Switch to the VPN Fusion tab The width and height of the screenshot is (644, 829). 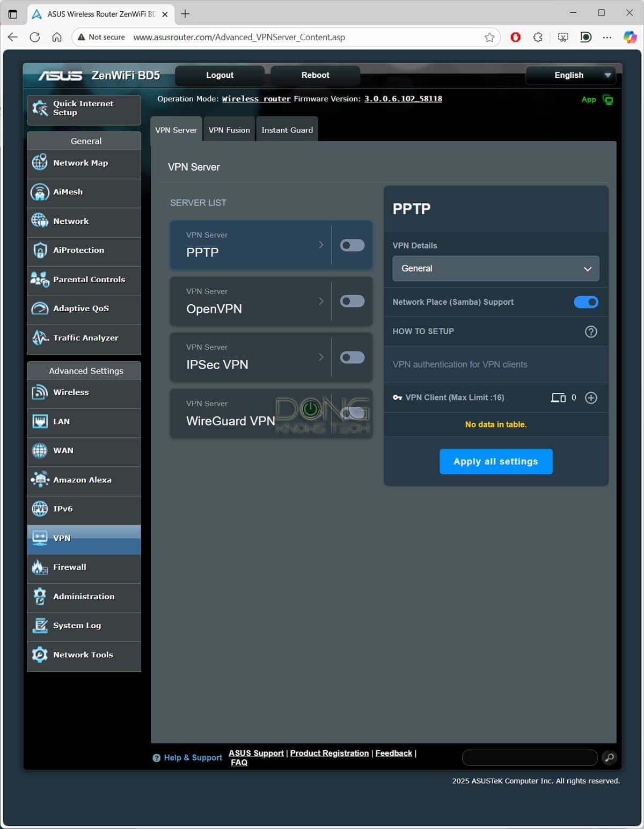[229, 129]
